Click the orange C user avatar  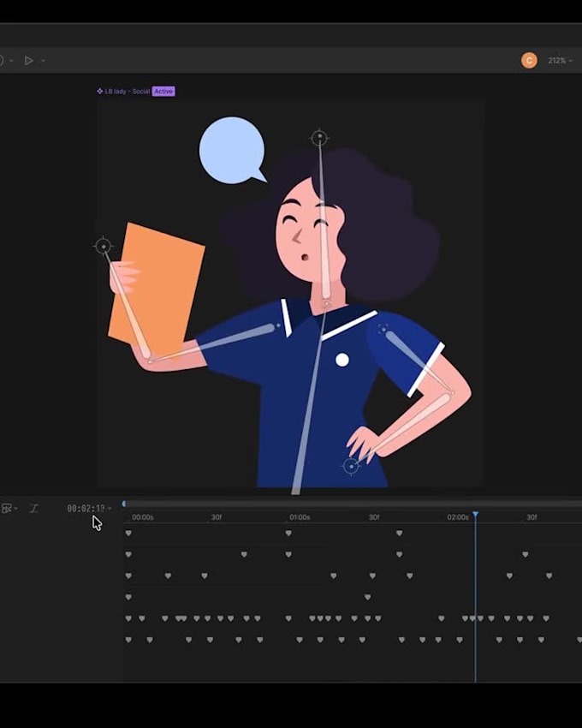pyautogui.click(x=529, y=60)
